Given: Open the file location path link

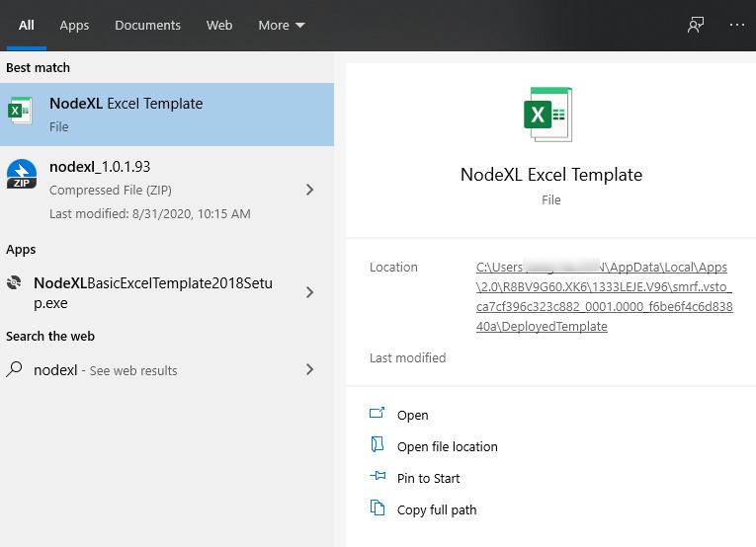Looking at the screenshot, I should point(604,296).
